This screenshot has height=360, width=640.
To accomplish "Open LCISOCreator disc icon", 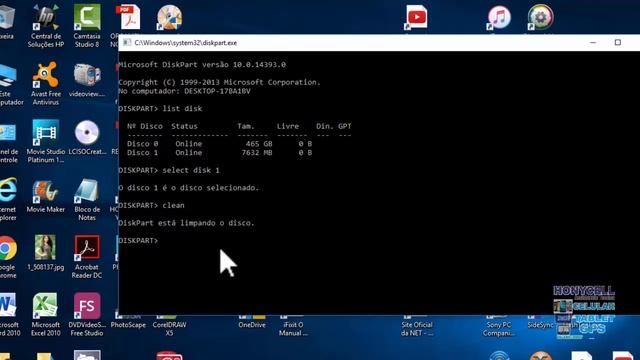I will pos(87,138).
